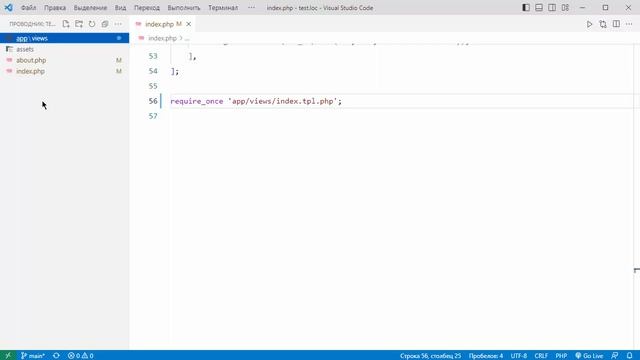Image resolution: width=640 pixels, height=360 pixels.
Task: Change line and column via Строка 56 indicator
Action: pyautogui.click(x=430, y=356)
